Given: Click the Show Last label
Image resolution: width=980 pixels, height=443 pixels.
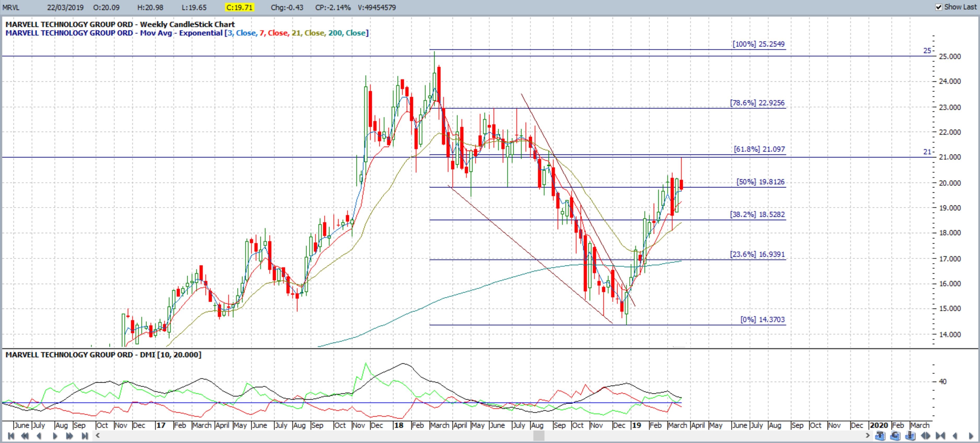Looking at the screenshot, I should (960, 7).
